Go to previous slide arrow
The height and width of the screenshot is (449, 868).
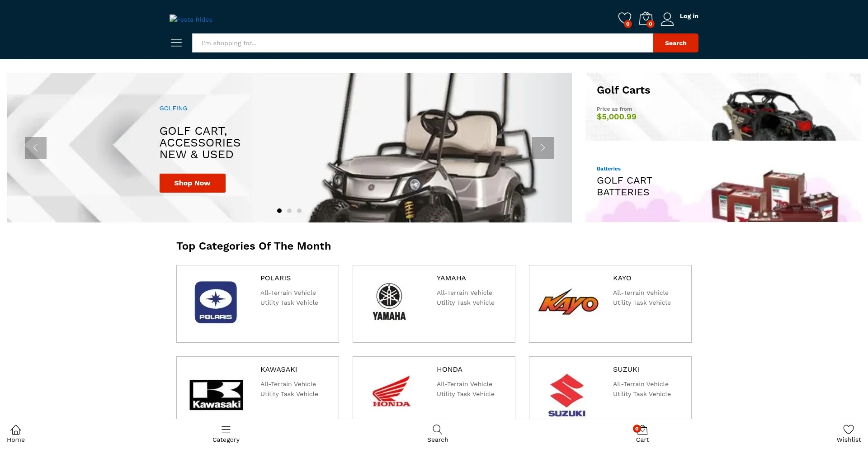click(36, 148)
